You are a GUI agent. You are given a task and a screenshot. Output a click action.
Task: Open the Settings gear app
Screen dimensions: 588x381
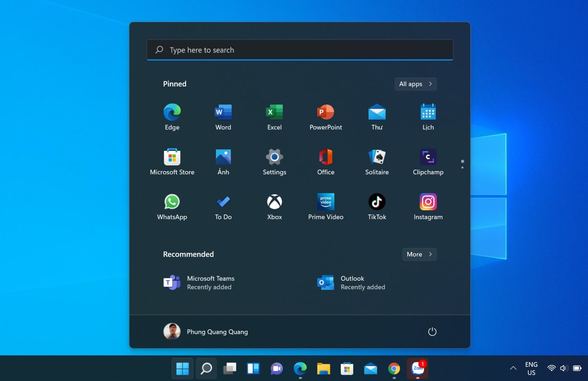(x=274, y=162)
